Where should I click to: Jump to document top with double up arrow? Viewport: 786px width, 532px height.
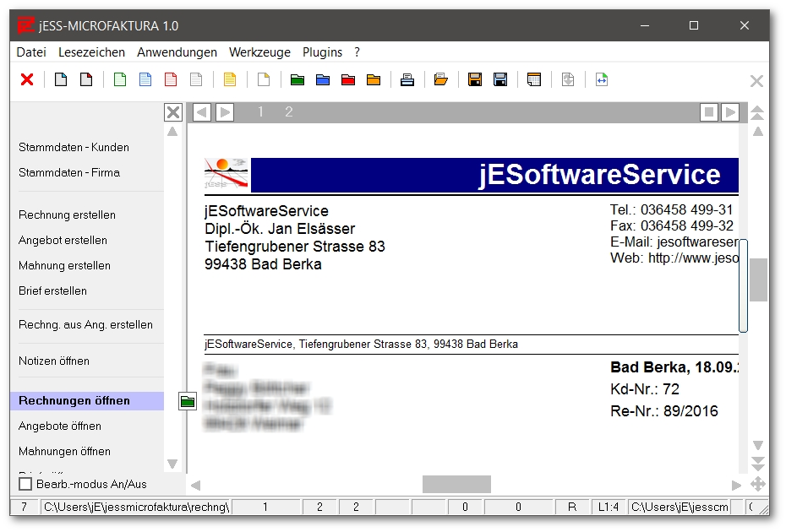(757, 113)
